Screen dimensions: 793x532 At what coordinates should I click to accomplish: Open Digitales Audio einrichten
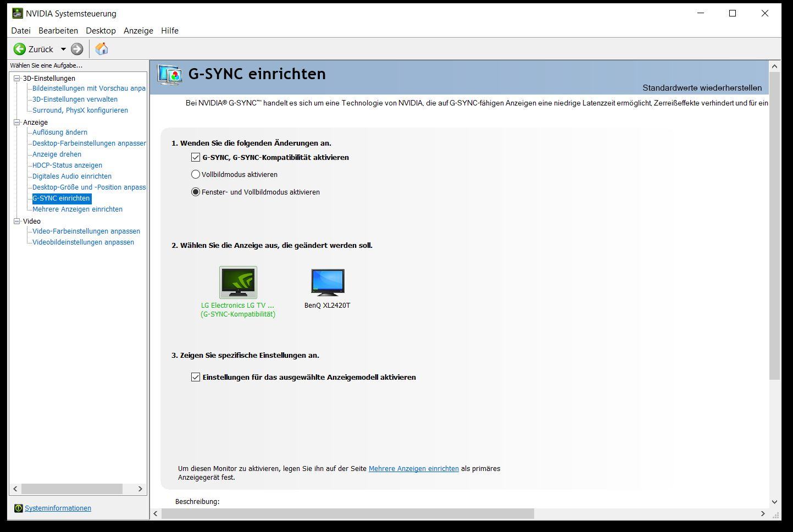tap(72, 176)
